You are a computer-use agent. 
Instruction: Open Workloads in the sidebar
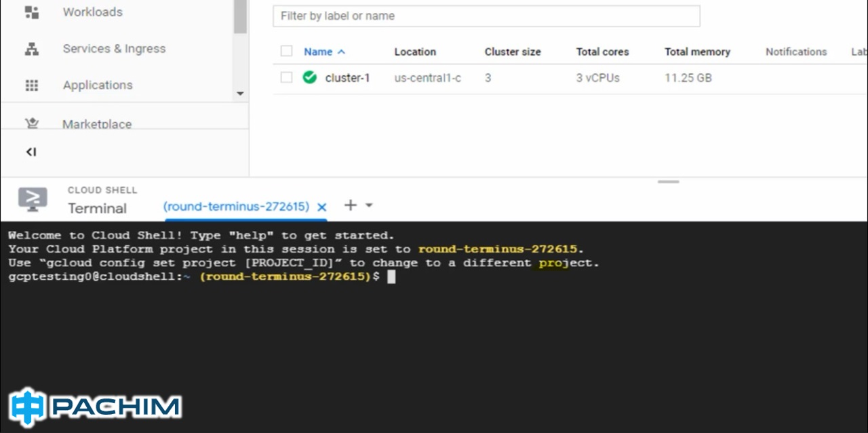click(x=92, y=12)
